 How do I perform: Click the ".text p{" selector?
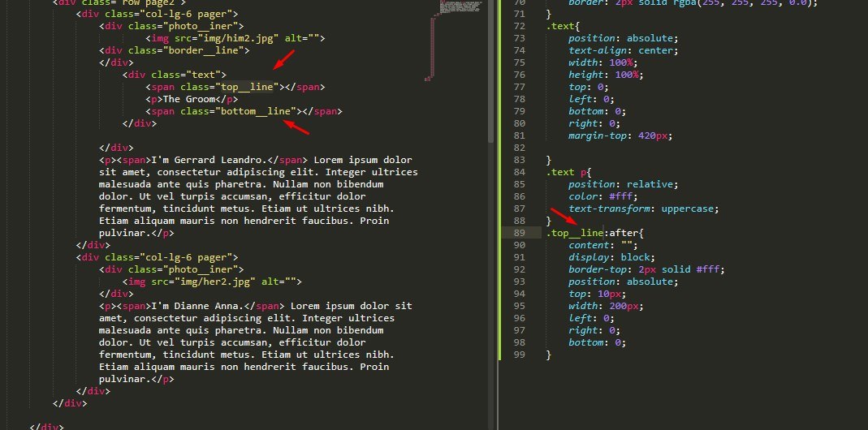pos(568,172)
